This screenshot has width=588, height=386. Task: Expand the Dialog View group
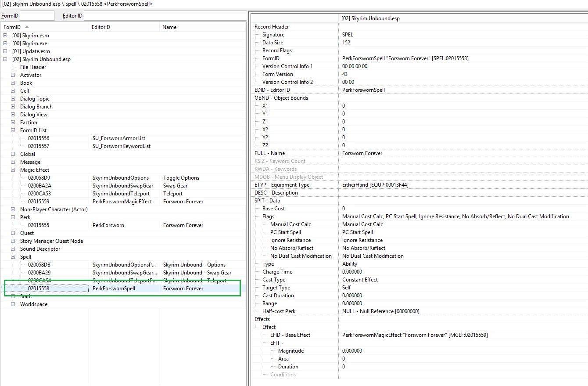coord(13,115)
